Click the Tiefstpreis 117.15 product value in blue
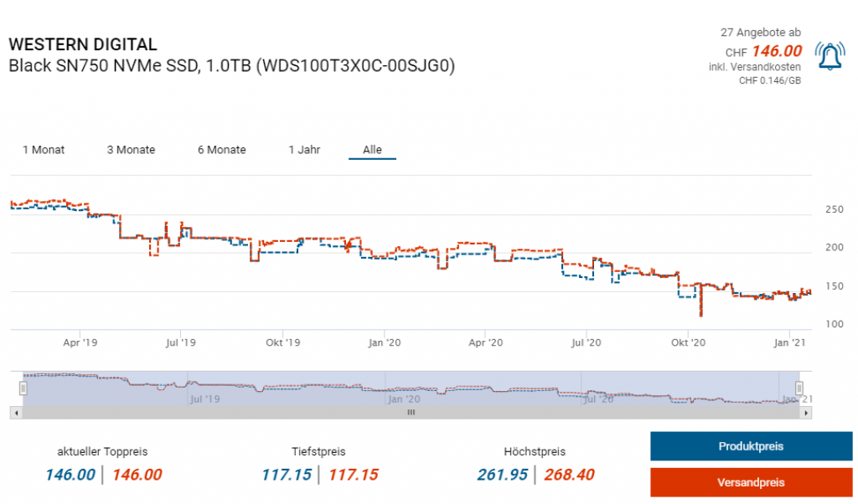This screenshot has height=504, width=858. tap(287, 475)
